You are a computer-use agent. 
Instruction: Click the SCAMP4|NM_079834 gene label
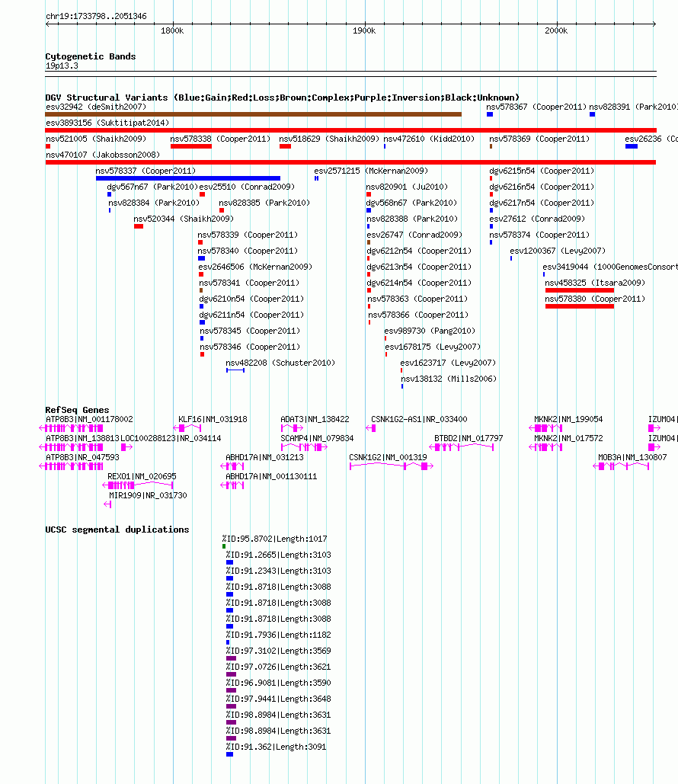(317, 439)
